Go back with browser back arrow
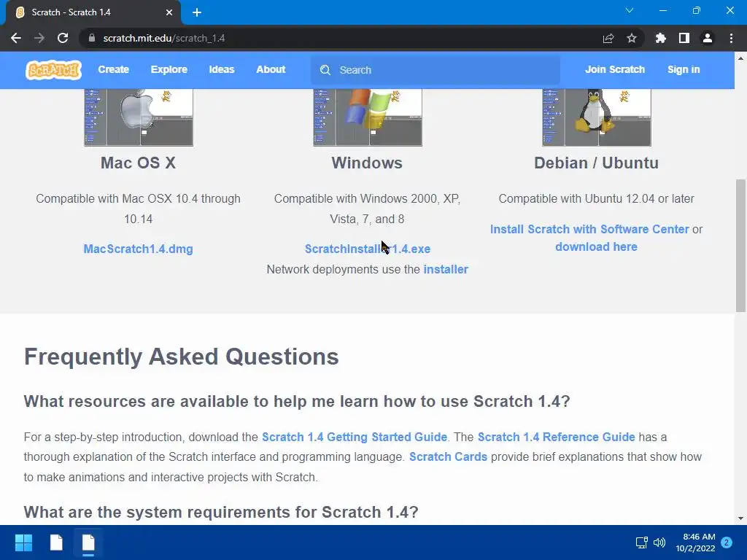747x560 pixels. (x=16, y=38)
